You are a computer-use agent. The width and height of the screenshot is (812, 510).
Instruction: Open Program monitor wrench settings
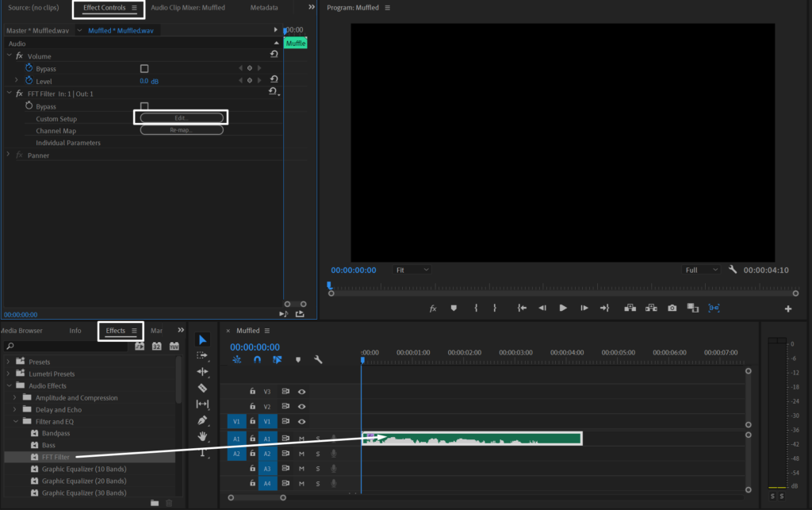pyautogui.click(x=732, y=270)
